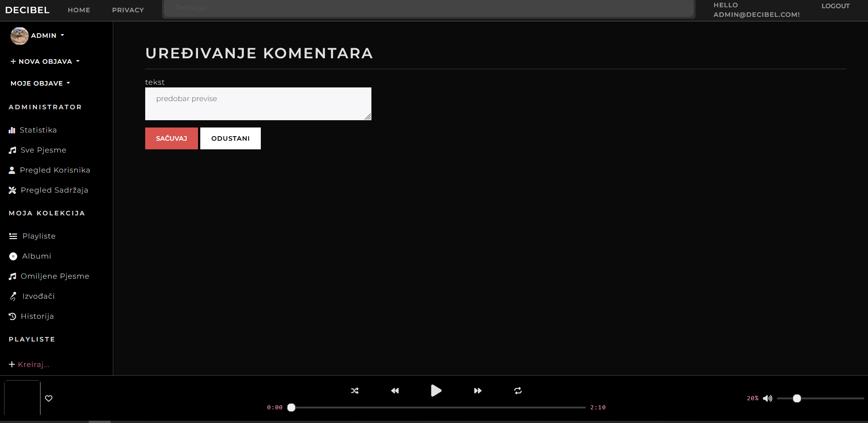Screen dimensions: 868x423
Task: Click the Albumi disc icon
Action: (13, 256)
